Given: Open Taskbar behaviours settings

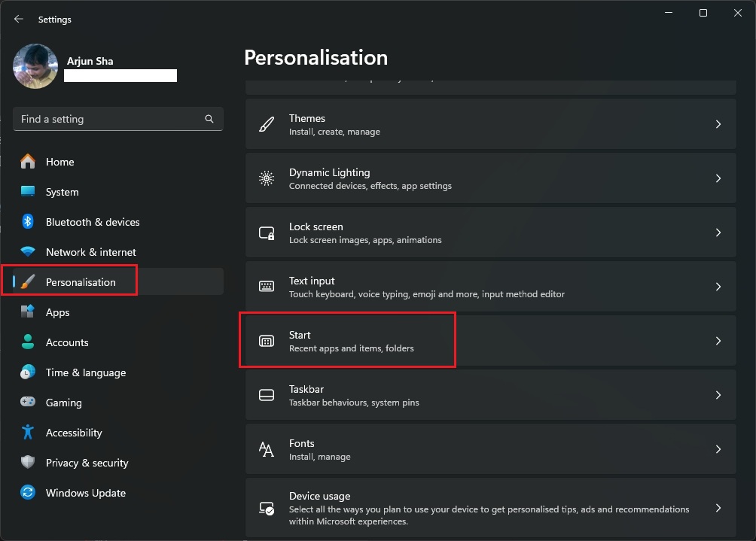Looking at the screenshot, I should click(490, 394).
